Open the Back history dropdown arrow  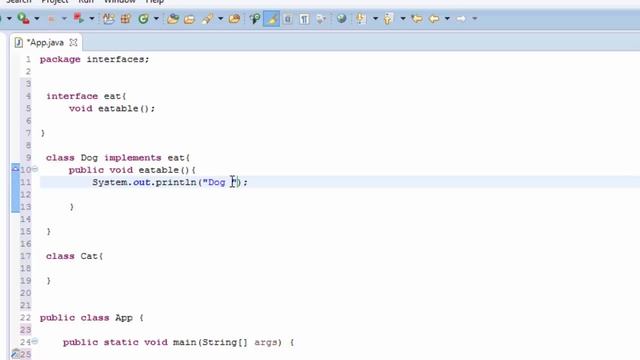point(447,18)
